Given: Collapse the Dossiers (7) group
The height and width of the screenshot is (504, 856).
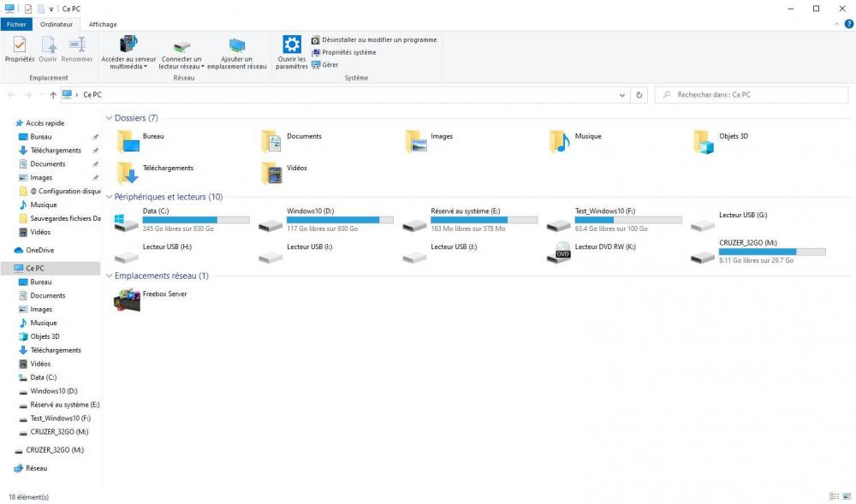Looking at the screenshot, I should (x=109, y=118).
